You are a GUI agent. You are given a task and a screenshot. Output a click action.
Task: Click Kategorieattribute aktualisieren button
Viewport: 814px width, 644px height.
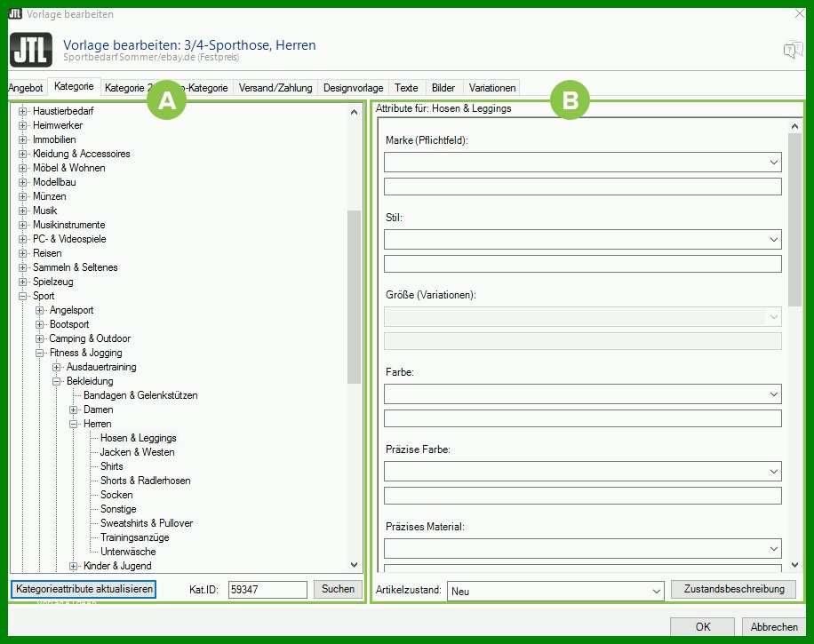pos(84,589)
